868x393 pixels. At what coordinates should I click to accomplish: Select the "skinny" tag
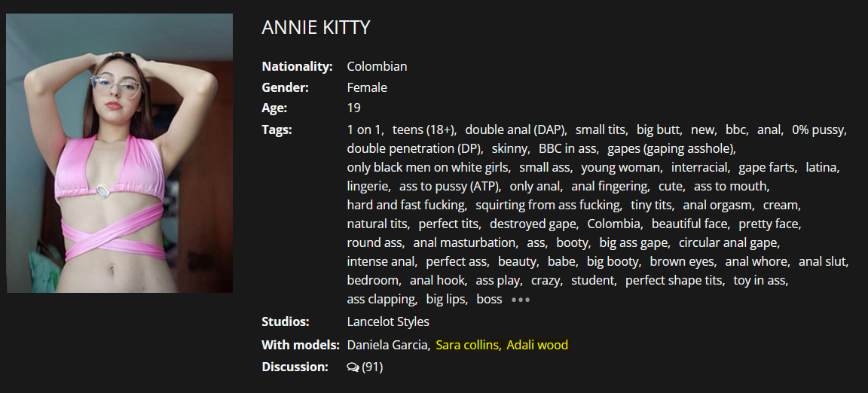509,148
